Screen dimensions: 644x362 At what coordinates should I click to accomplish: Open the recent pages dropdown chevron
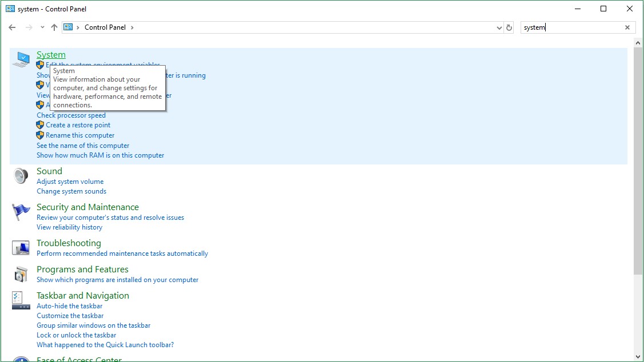pos(42,27)
